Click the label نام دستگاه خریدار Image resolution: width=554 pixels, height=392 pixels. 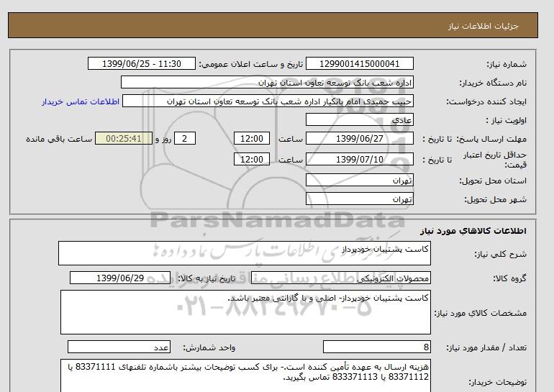point(493,83)
